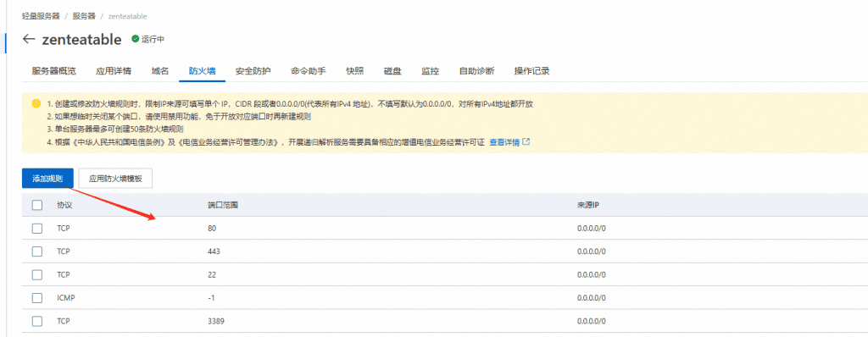Check the TCP port 3389 rule
Screen dimensions: 868x337
37,321
